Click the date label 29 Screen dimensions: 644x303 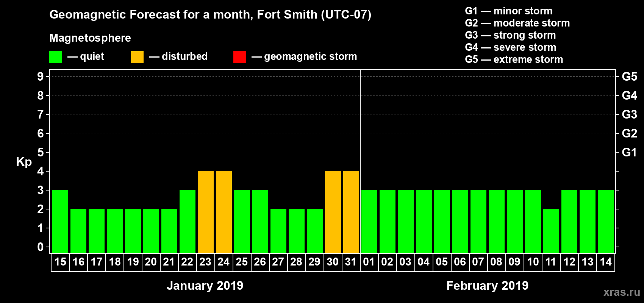(314, 262)
